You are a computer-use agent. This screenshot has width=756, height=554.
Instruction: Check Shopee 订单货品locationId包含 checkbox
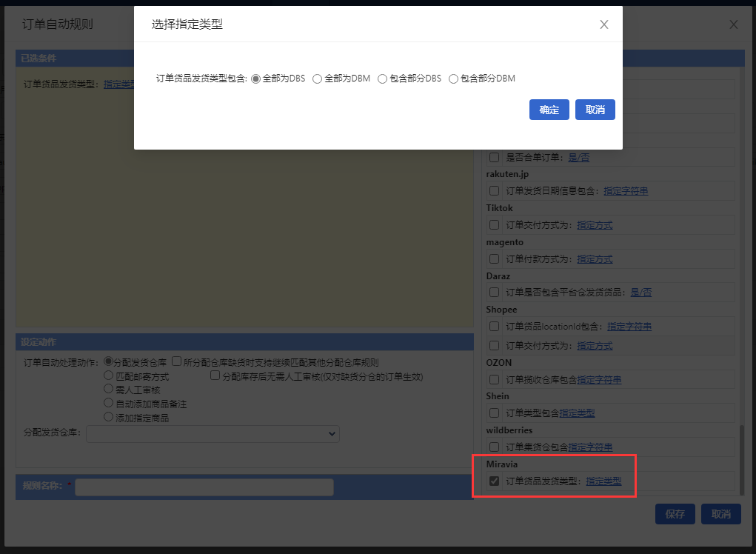tap(494, 327)
